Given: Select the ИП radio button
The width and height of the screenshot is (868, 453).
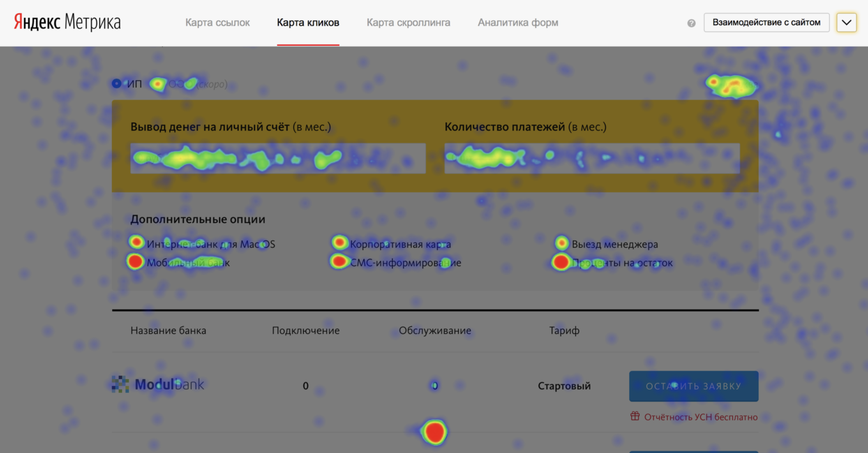Looking at the screenshot, I should click(x=117, y=84).
